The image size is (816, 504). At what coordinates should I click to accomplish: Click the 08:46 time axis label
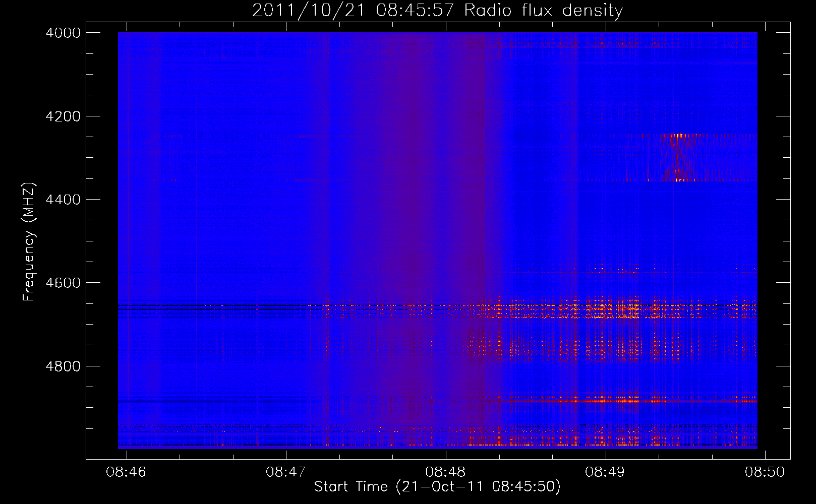(x=126, y=472)
